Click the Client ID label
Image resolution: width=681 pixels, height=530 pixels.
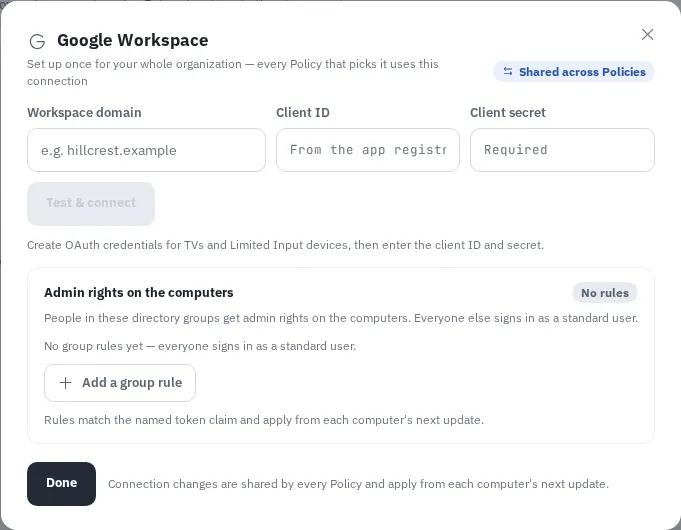point(303,113)
